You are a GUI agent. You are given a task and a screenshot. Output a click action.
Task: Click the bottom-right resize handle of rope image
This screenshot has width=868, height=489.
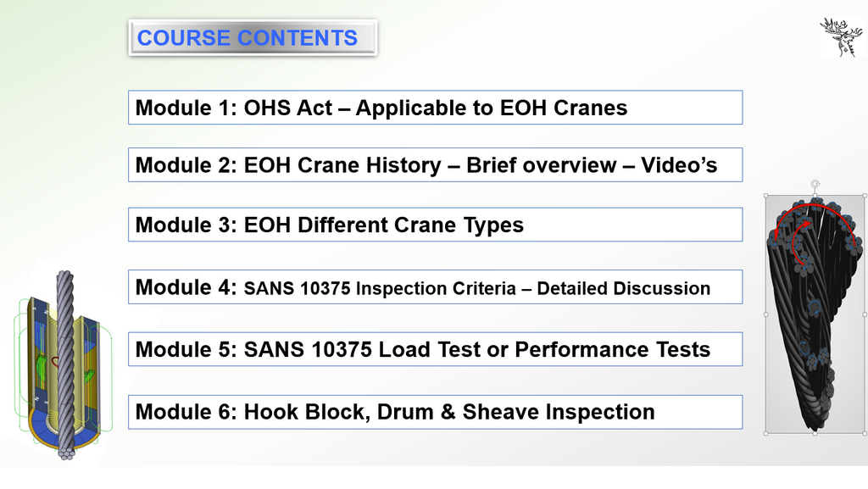coord(864,433)
